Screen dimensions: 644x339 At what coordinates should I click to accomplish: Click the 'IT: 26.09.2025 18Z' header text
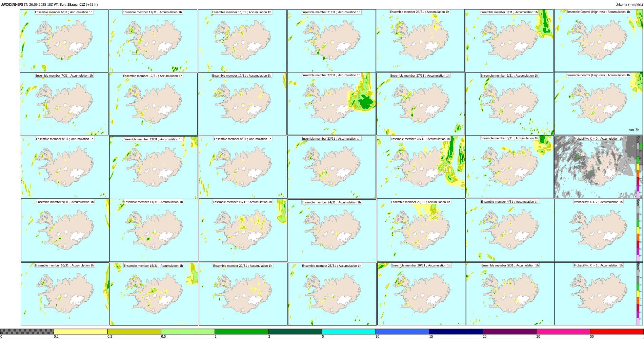click(x=38, y=4)
